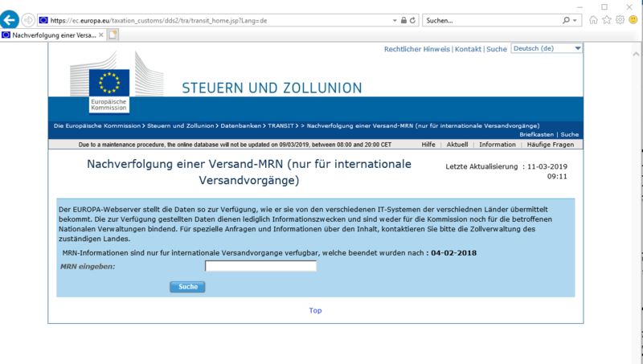Click in the browser Suchen... search field
Screen dimensions: 643x364
pyautogui.click(x=492, y=20)
